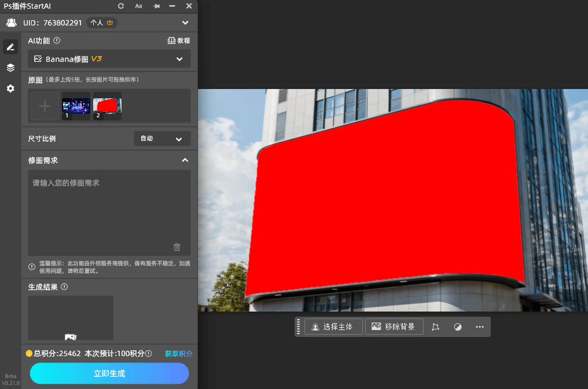Image resolution: width=588 pixels, height=389 pixels.
Task: Select the edit pencil sidebar icon
Action: pyautogui.click(x=10, y=47)
